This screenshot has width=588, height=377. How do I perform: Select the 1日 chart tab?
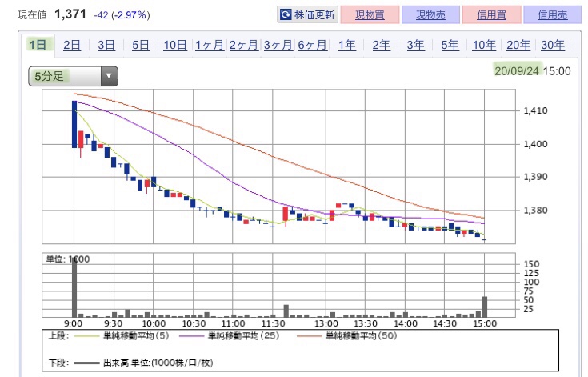click(38, 45)
